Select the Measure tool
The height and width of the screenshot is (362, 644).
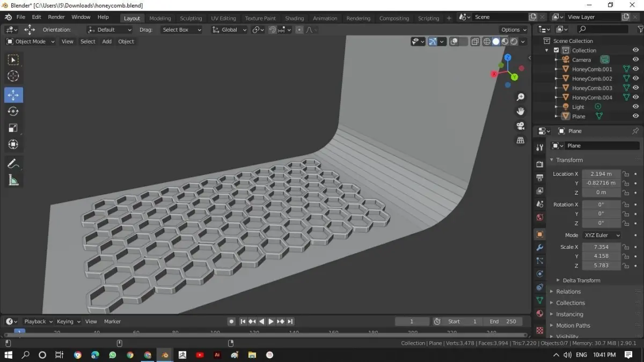pyautogui.click(x=13, y=180)
